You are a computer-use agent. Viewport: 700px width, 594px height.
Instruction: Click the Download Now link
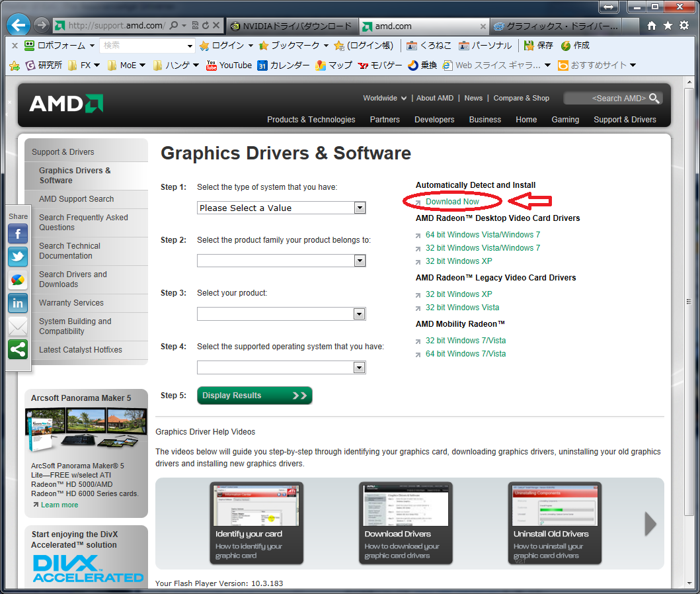tap(452, 202)
